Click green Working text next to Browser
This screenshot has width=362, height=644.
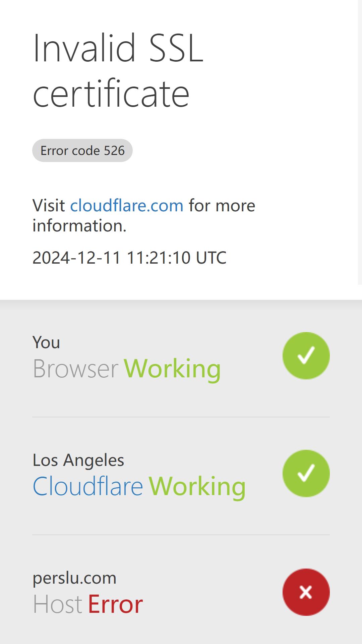click(172, 369)
